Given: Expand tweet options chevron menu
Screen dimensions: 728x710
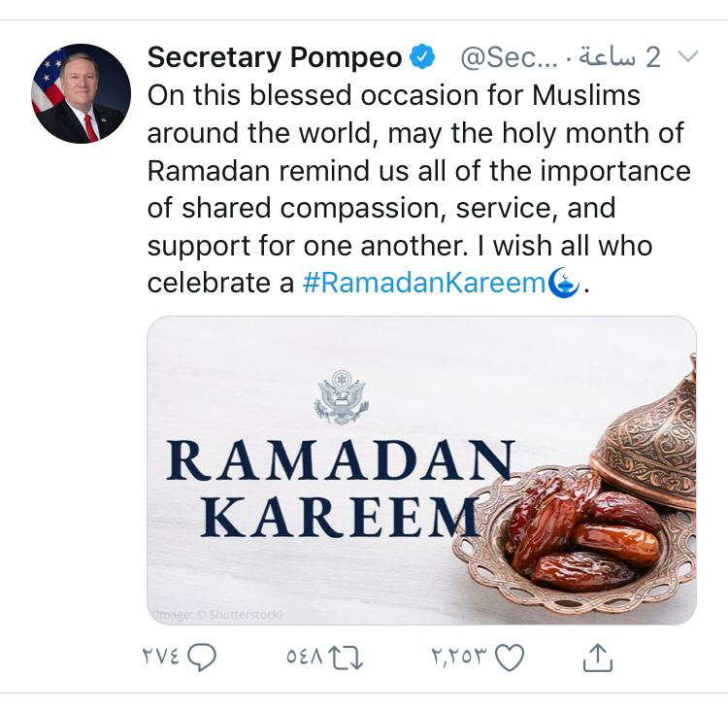Looking at the screenshot, I should [687, 57].
